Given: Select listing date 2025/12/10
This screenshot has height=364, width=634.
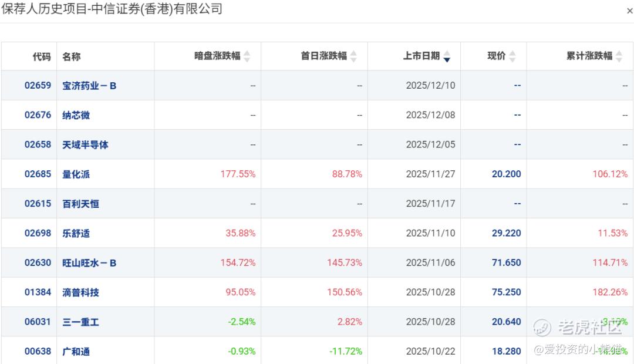Looking at the screenshot, I should 431,85.
